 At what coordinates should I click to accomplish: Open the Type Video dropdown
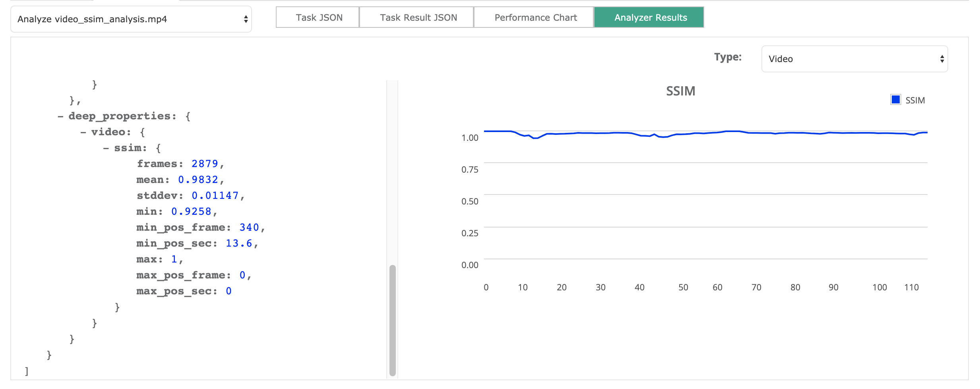[x=854, y=59]
